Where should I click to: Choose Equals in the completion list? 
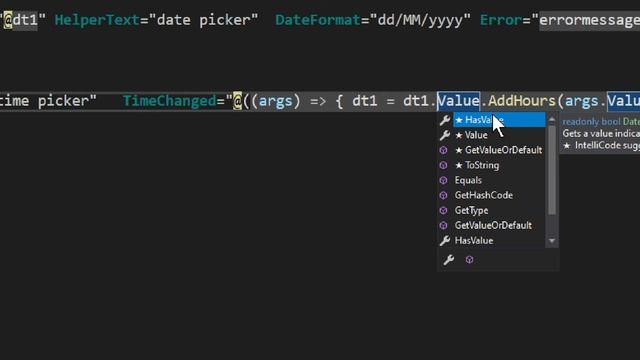click(499, 180)
